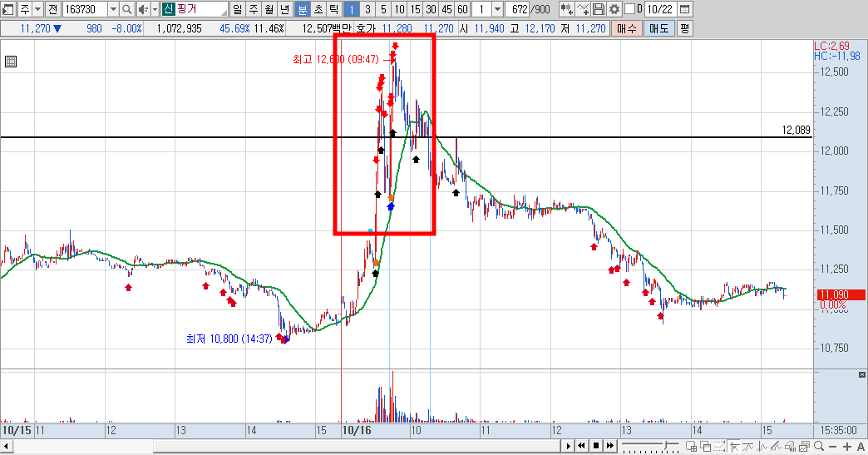Save chart settings with floppy icon
This screenshot has width=868, height=455.
[599, 9]
